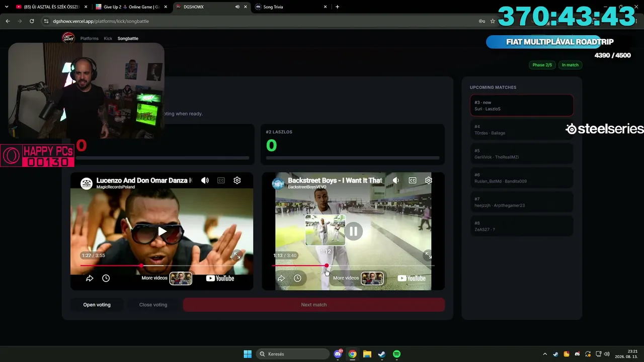This screenshot has width=644, height=362.
Task: Go back in browser
Action: 8,21
